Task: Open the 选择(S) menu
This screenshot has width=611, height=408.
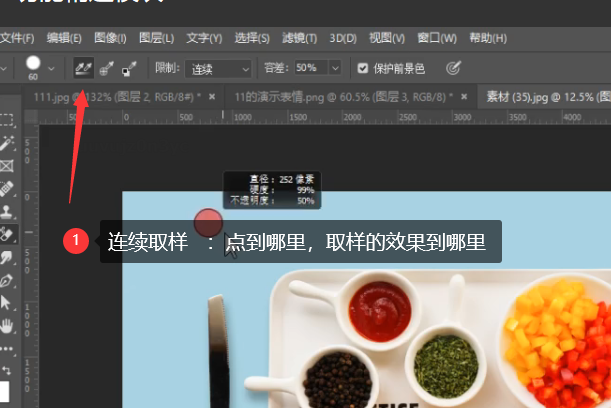Action: (252, 38)
